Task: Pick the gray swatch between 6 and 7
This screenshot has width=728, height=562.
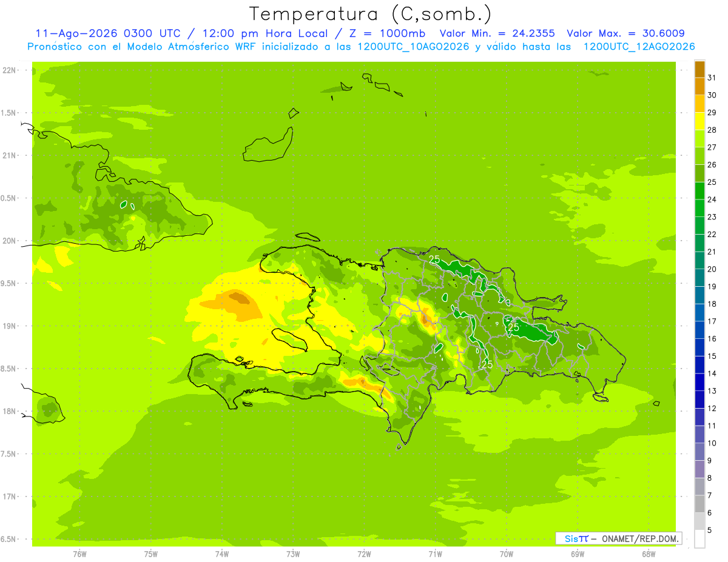Action: [x=699, y=504]
